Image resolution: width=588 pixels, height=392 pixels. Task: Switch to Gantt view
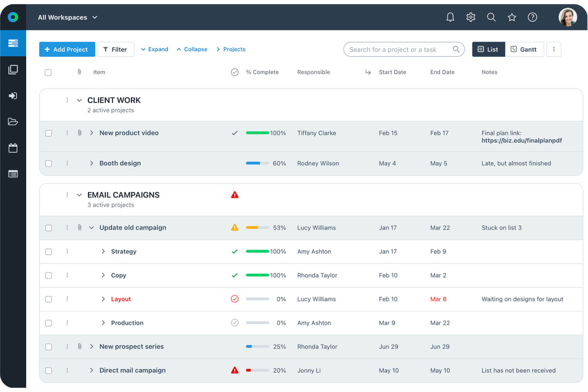[x=524, y=49]
